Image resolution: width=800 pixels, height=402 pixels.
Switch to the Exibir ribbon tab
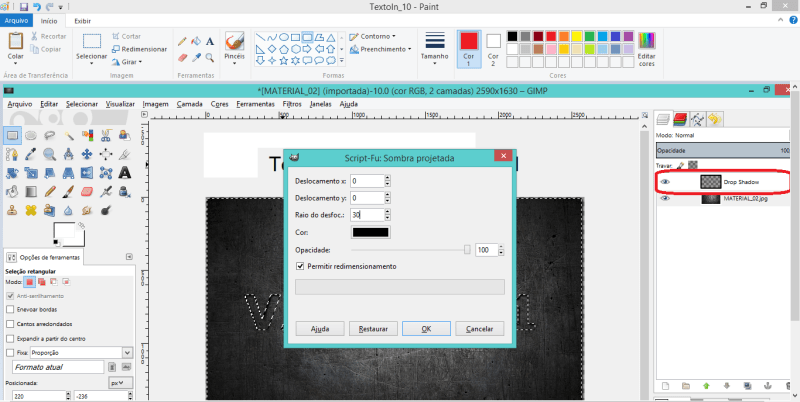(82, 20)
